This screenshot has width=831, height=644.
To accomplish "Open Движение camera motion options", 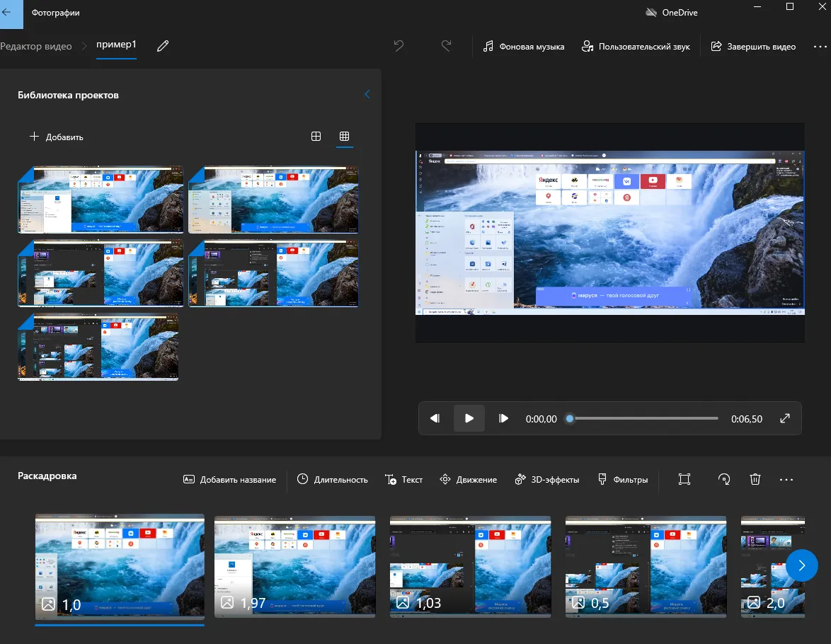I will (469, 479).
